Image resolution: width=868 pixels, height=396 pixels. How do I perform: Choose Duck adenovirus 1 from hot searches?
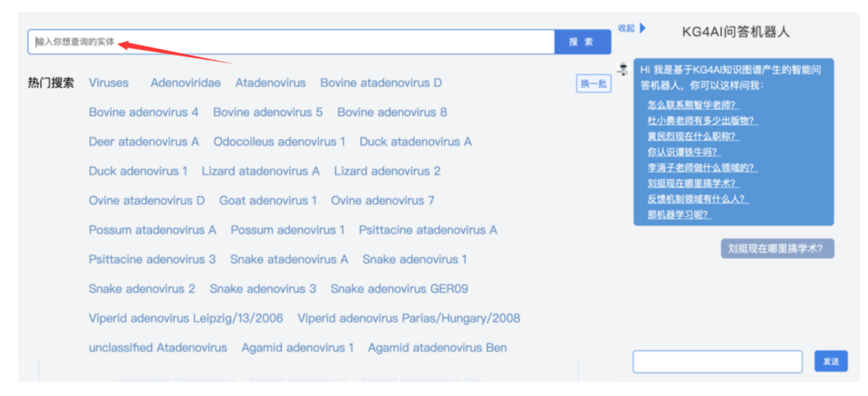(x=138, y=171)
